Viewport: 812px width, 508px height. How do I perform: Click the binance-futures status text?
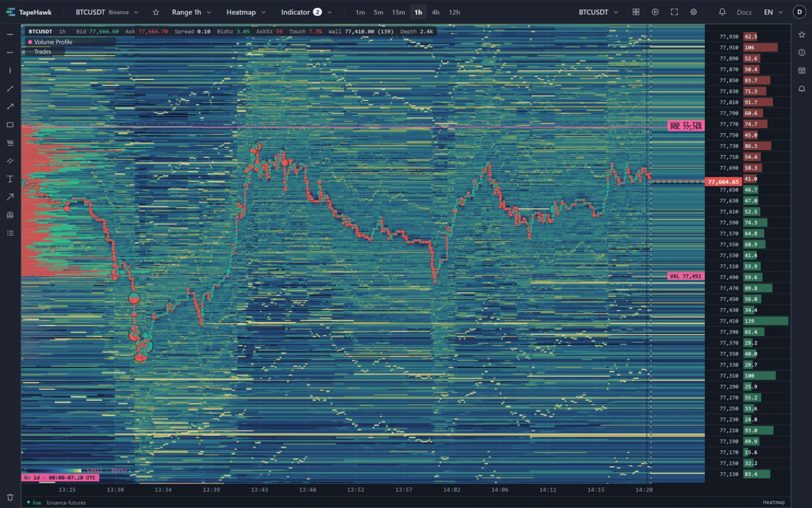[66, 503]
